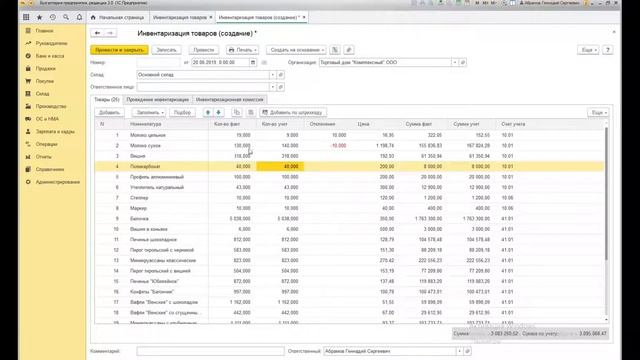The height and width of the screenshot is (360, 640).
Task: Select the Молоко цельное row
Action: click(x=349, y=135)
